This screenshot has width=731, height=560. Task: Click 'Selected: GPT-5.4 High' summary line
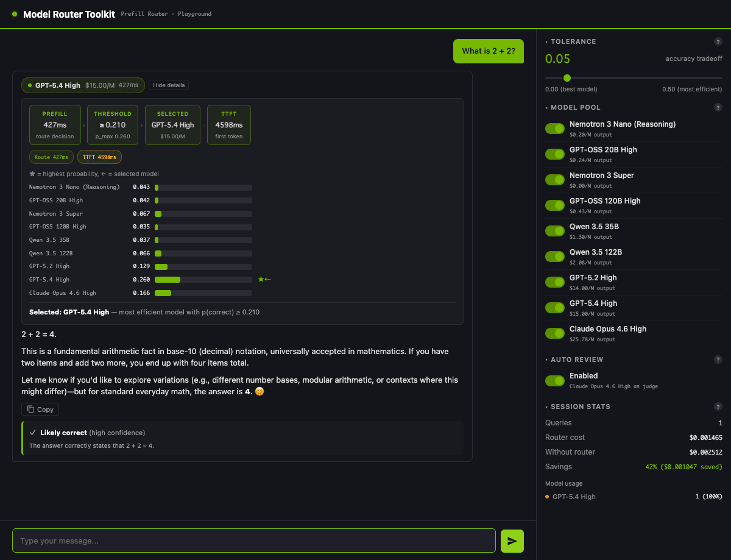(144, 312)
